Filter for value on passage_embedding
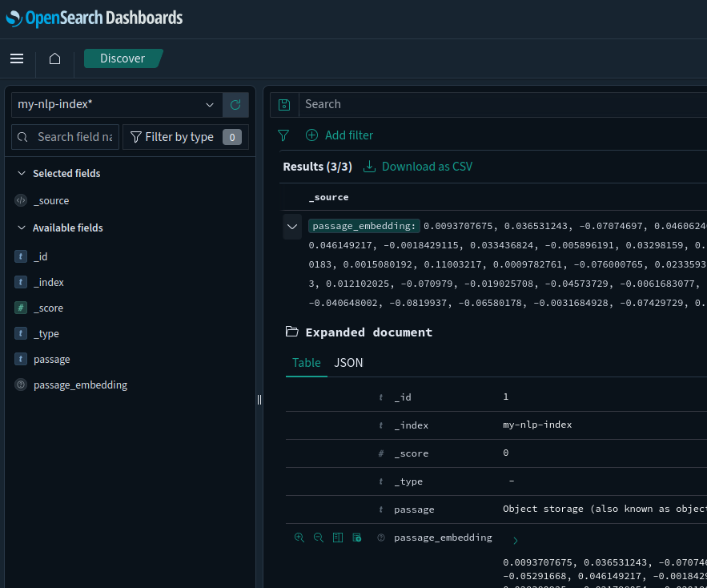 (x=299, y=538)
